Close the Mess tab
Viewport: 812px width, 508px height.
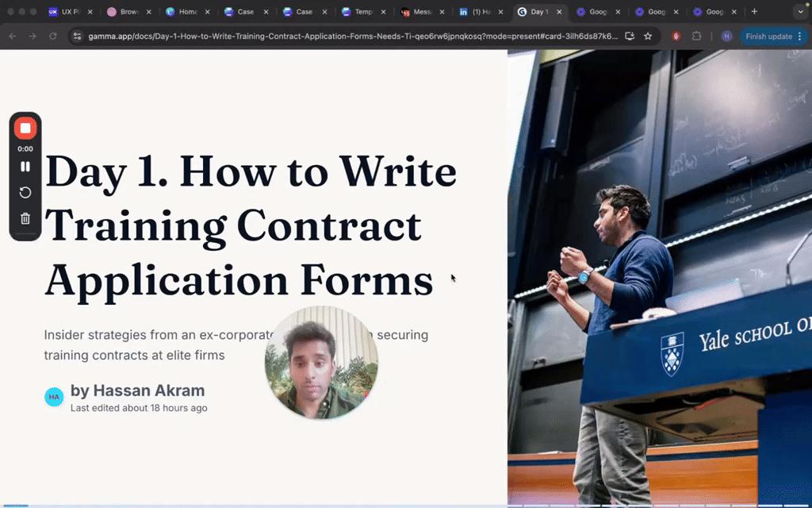point(442,11)
